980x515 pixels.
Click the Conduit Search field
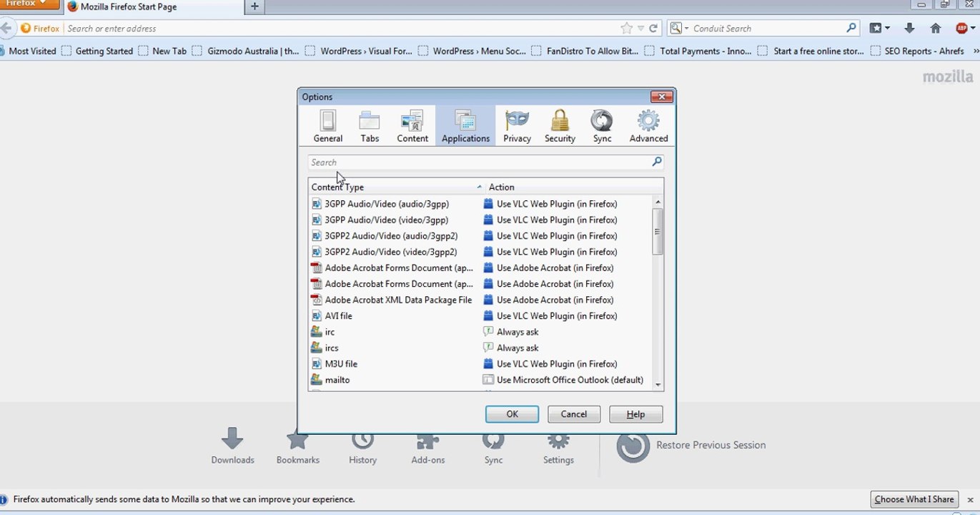(x=768, y=29)
